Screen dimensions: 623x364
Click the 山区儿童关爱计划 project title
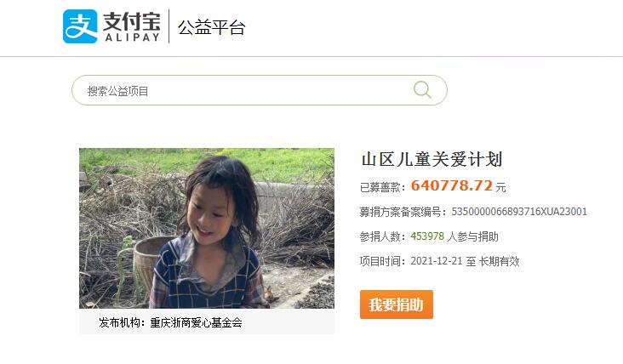432,159
